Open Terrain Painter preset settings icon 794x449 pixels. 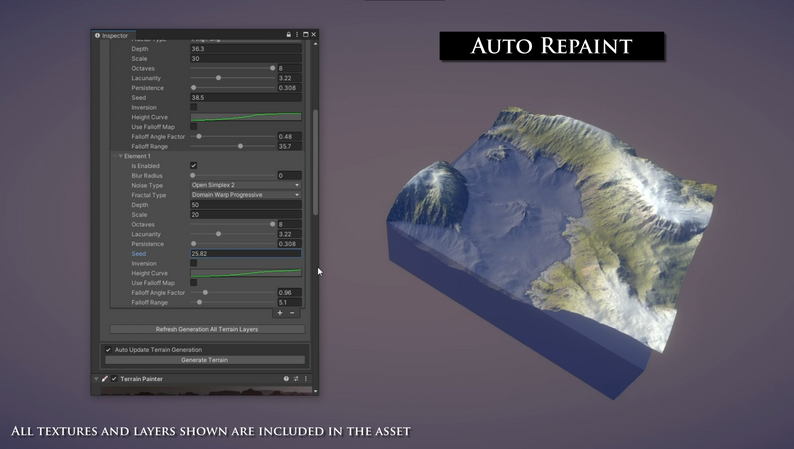(296, 379)
